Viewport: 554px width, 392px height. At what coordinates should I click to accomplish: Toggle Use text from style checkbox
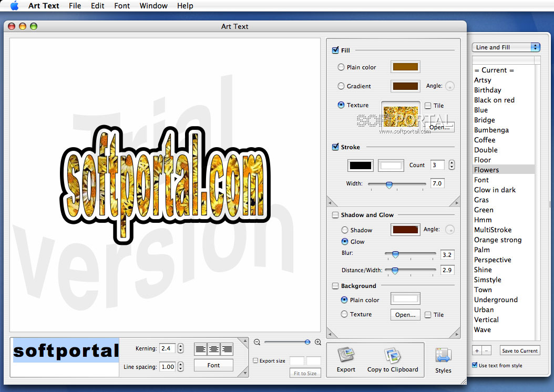[x=475, y=365]
